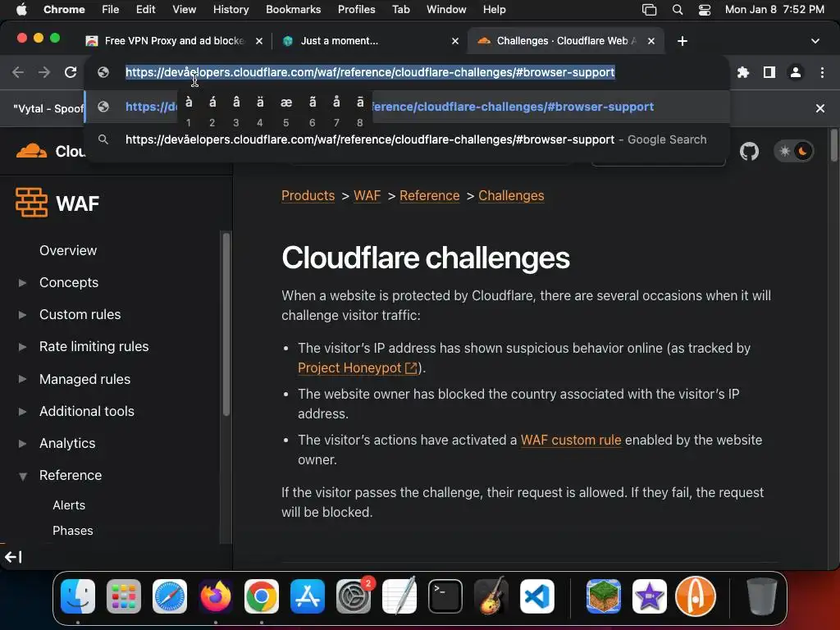Dismiss the Vytal notification bar
This screenshot has width=840, height=630.
[819, 108]
